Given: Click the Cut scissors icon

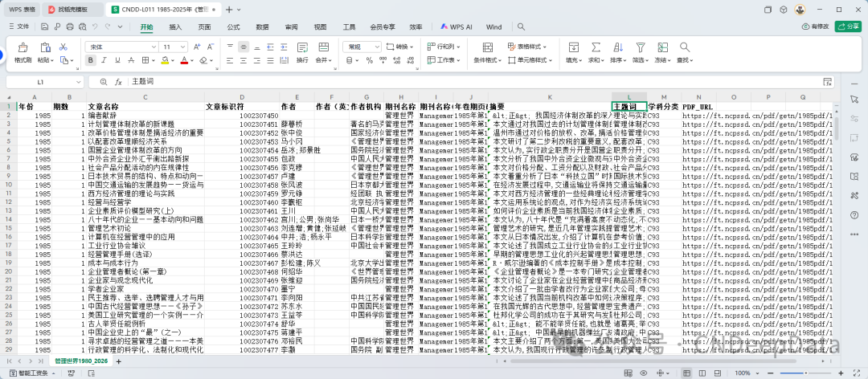Looking at the screenshot, I should [x=63, y=47].
